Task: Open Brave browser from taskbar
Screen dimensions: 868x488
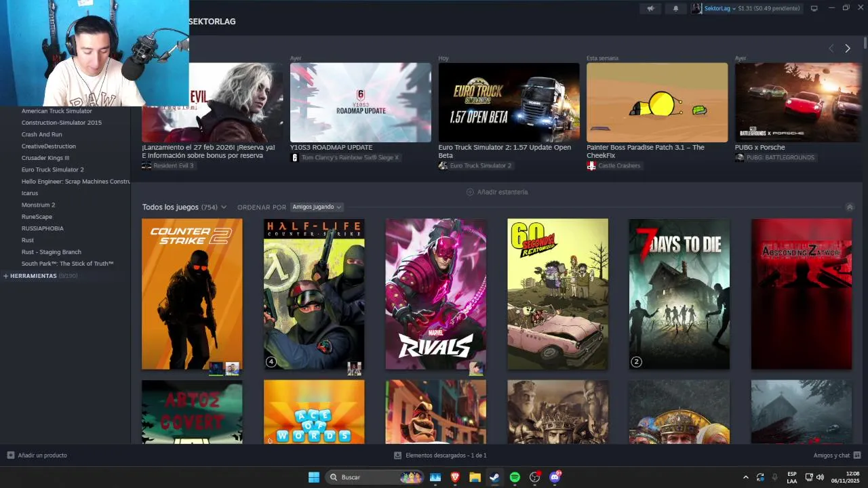Action: point(455,477)
